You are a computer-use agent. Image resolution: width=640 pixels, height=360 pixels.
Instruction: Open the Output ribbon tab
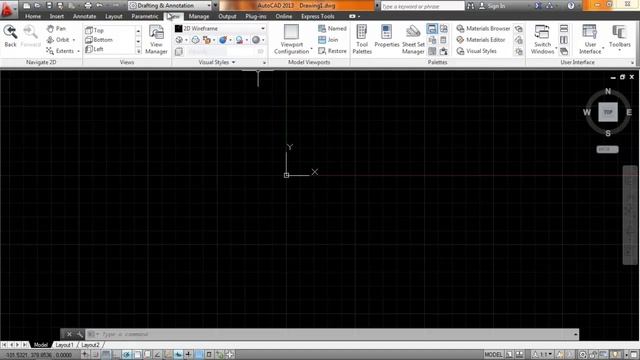point(227,16)
